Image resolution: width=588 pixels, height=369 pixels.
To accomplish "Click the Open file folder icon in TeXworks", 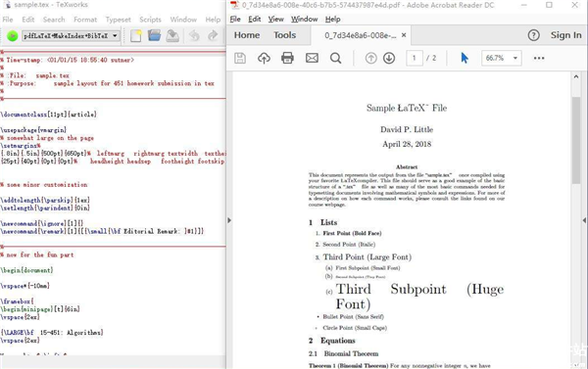I will 154,35.
